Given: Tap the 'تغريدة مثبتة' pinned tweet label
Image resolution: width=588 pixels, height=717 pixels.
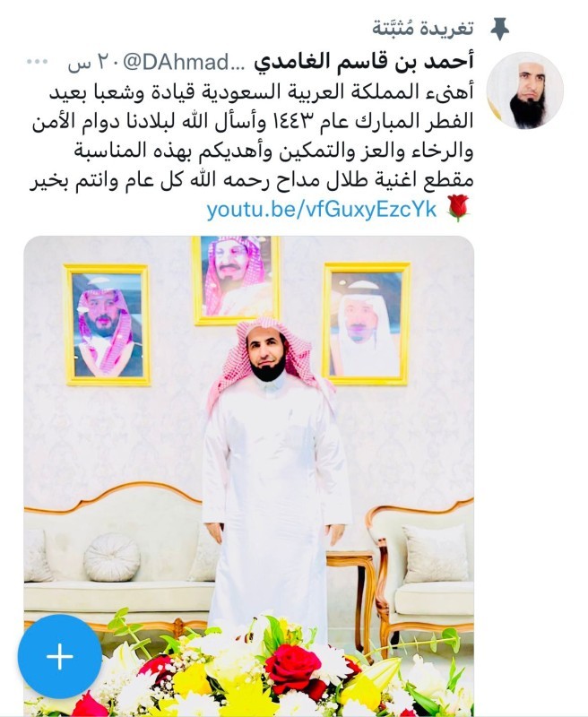Looking at the screenshot, I should (422, 29).
